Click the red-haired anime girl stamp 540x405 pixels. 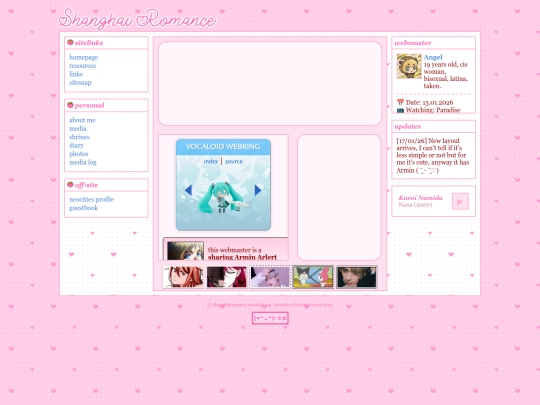(x=183, y=277)
